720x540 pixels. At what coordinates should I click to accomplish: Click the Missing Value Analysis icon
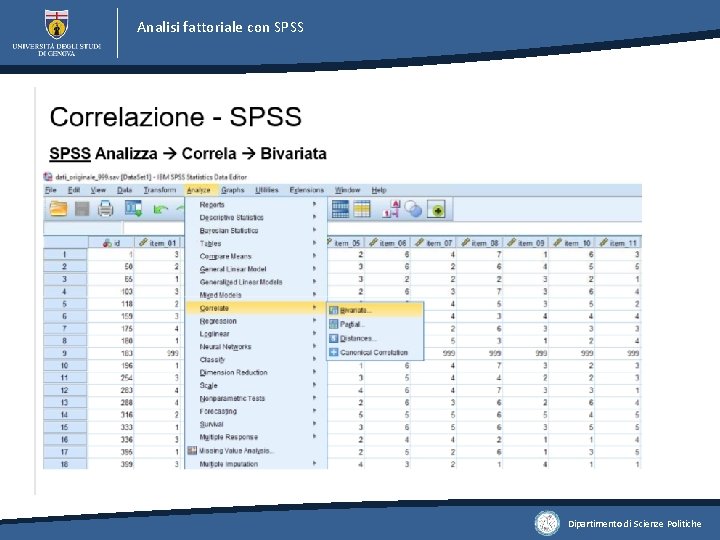click(x=192, y=450)
